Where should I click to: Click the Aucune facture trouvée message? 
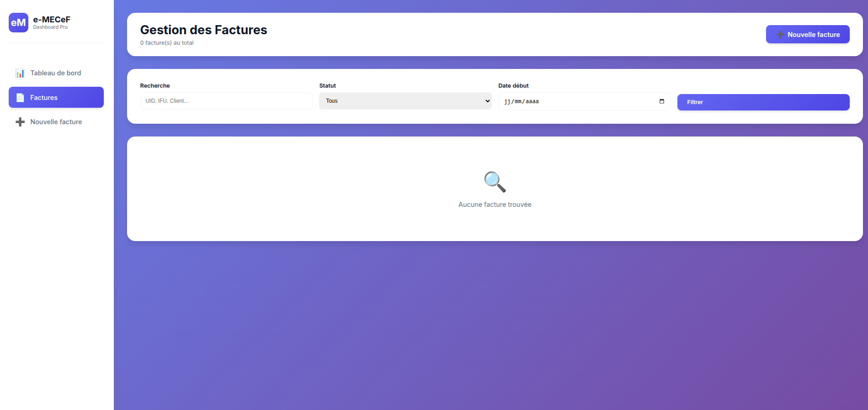495,205
